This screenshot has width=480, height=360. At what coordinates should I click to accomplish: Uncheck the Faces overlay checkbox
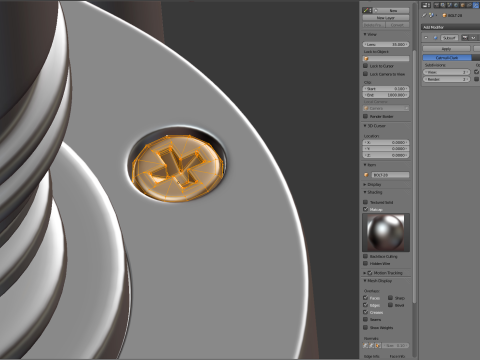(365, 298)
